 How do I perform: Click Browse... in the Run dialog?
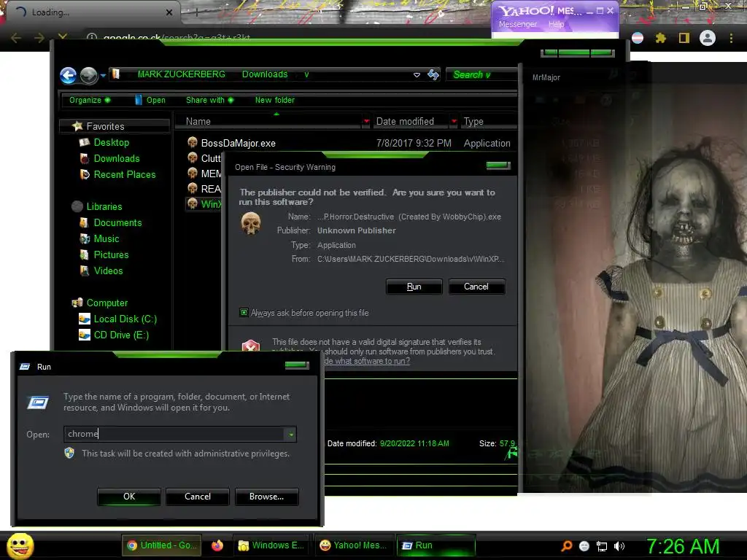[267, 497]
